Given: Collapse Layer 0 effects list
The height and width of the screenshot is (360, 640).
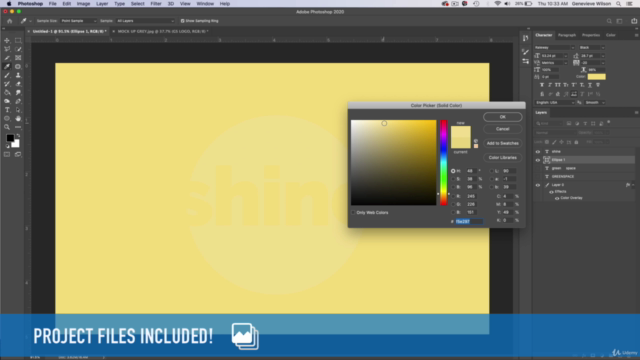Looking at the screenshot, I should click(x=633, y=185).
